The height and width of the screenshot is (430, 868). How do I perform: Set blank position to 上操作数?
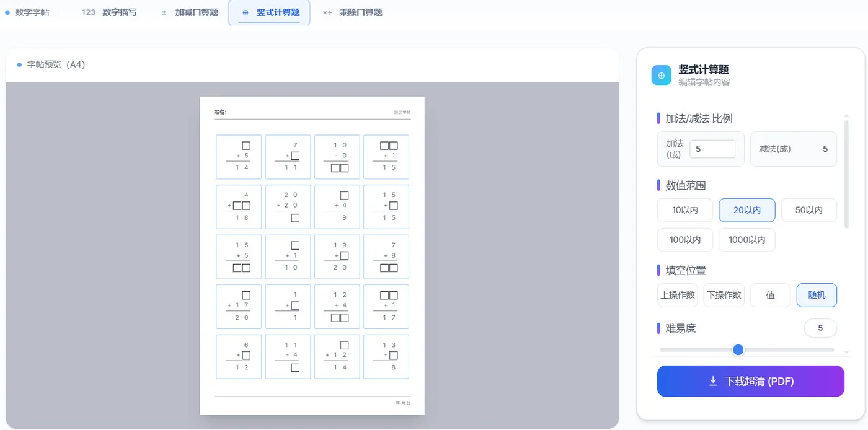click(678, 295)
